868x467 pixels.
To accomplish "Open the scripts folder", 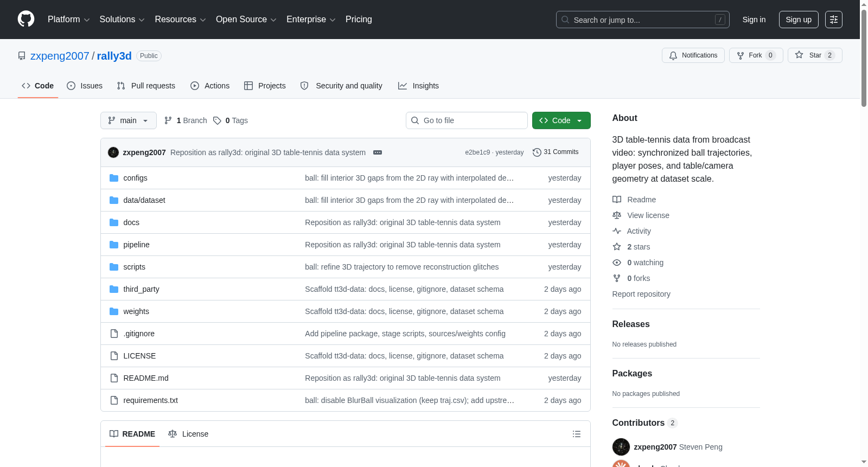I will point(134,267).
